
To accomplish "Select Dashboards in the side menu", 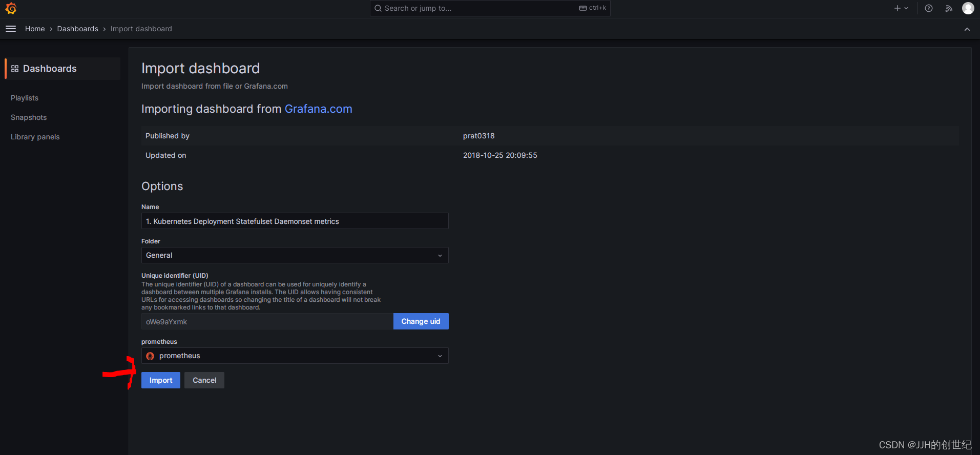I will 62,69.
